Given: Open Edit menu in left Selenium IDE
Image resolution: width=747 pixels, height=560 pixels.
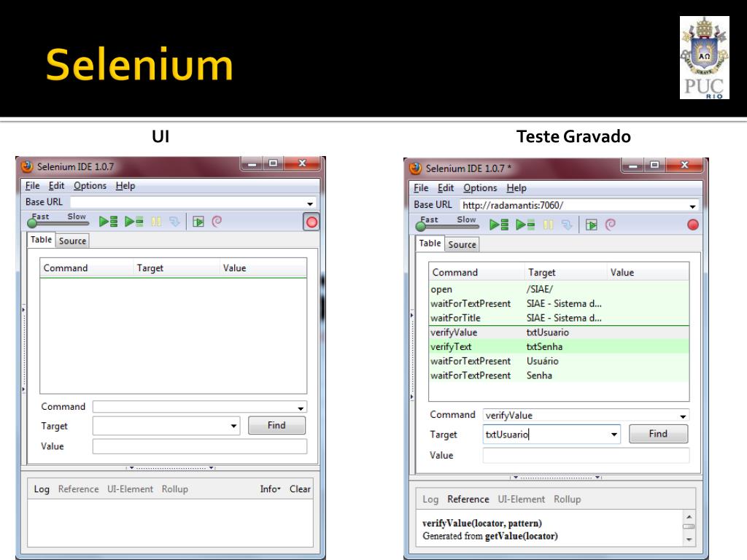Looking at the screenshot, I should pos(56,186).
